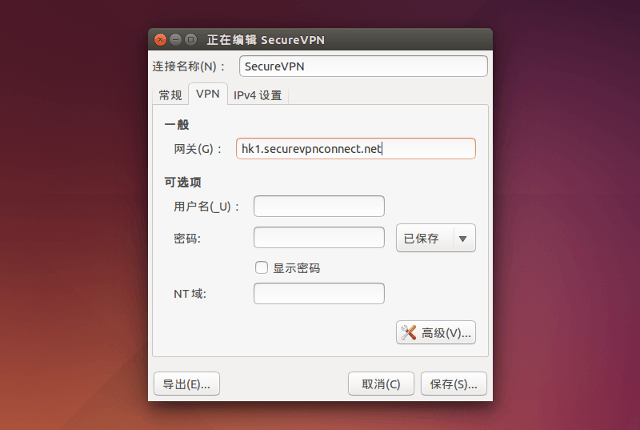
Task: Maximize the SecureVPN editing window
Action: coord(191,40)
